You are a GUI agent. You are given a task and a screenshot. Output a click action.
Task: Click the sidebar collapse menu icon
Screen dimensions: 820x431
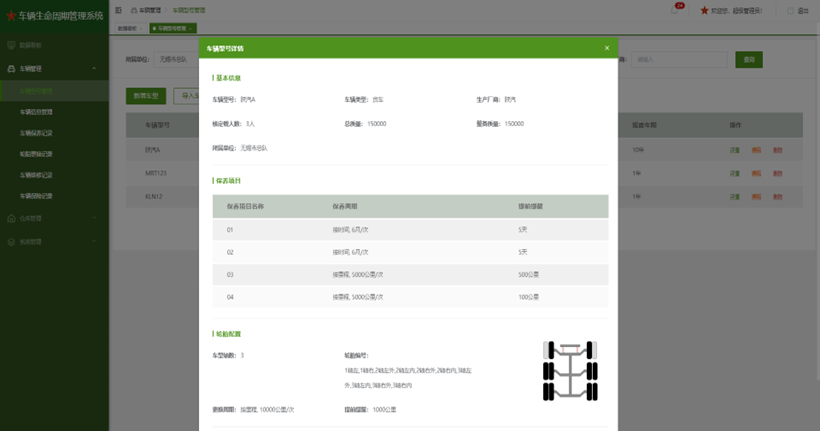[119, 10]
